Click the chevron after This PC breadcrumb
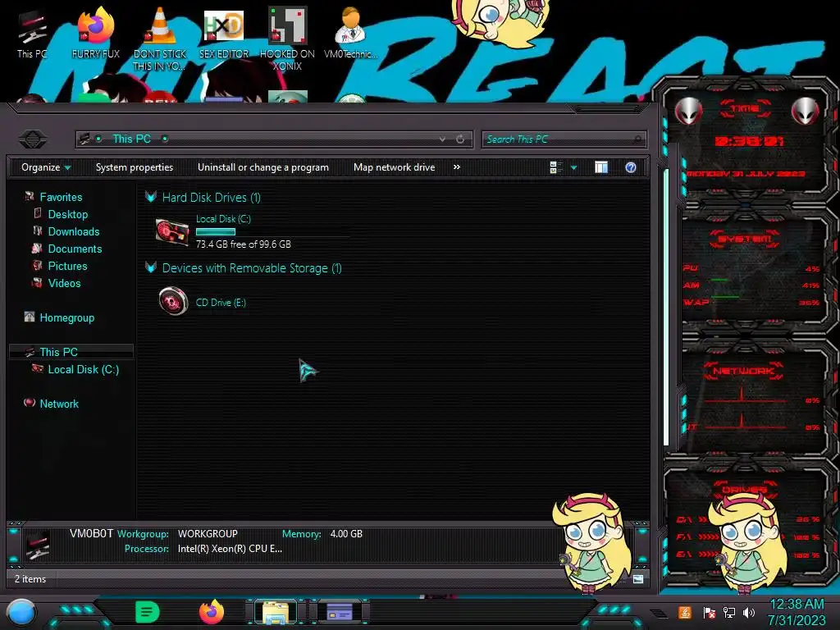Viewport: 840px width, 630px height. pos(164,139)
